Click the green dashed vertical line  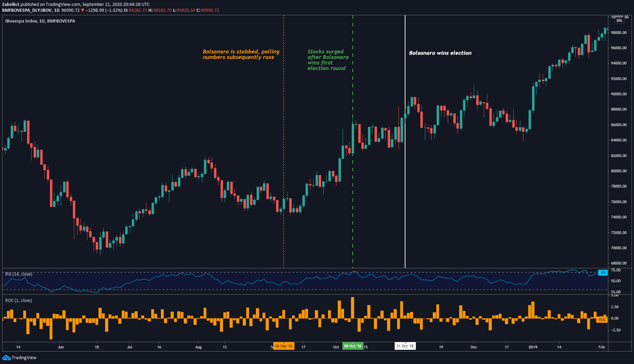(353, 141)
